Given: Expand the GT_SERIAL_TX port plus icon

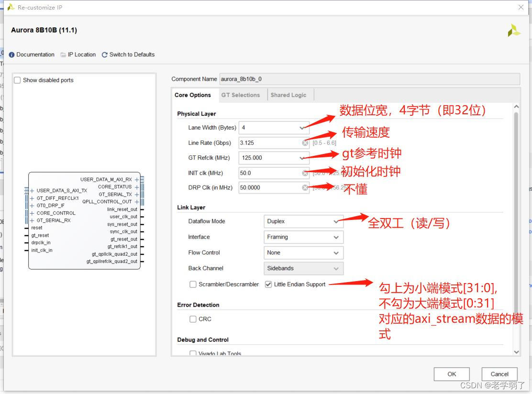Looking at the screenshot, I should [x=136, y=194].
